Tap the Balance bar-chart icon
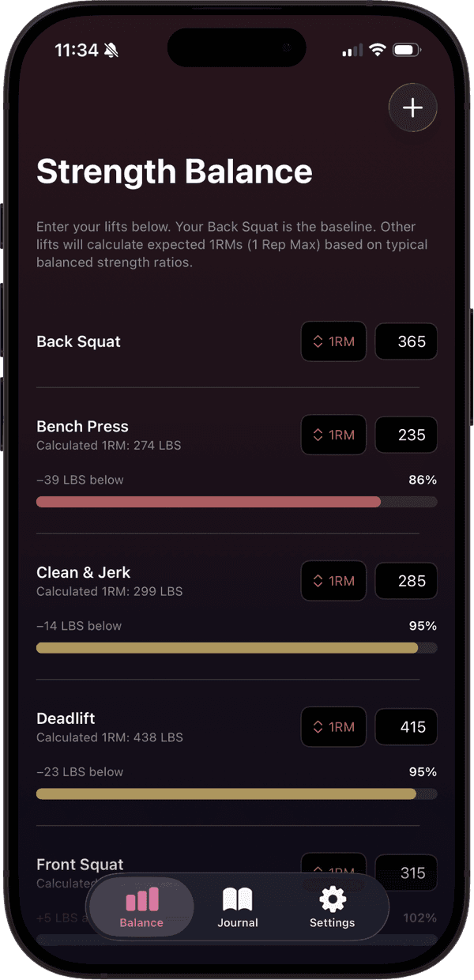Screen dimensions: 474x980 [x=141, y=899]
